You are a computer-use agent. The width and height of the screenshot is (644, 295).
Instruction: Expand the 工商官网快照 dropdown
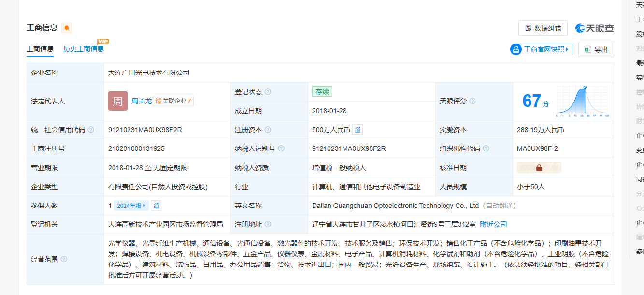541,49
